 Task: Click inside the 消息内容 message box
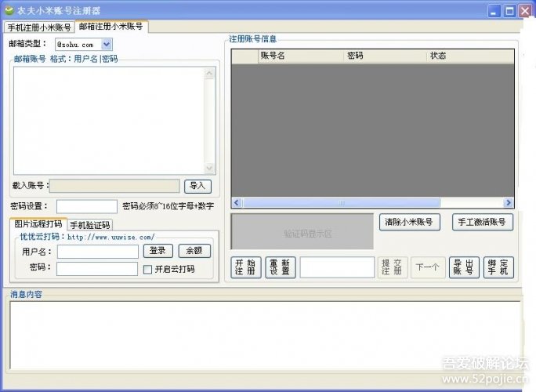[x=265, y=336]
